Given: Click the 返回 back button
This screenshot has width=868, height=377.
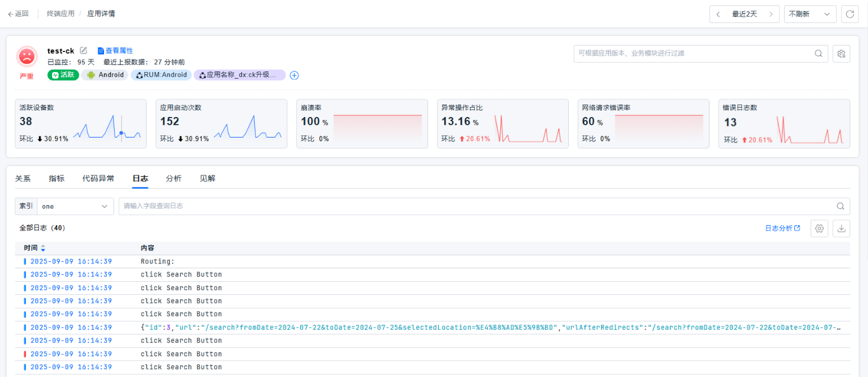Looking at the screenshot, I should [18, 14].
